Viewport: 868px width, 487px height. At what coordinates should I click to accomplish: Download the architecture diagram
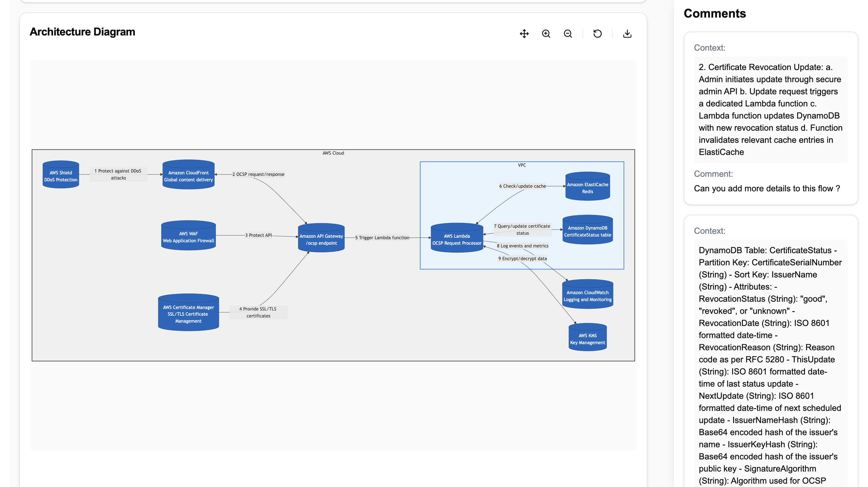(627, 34)
